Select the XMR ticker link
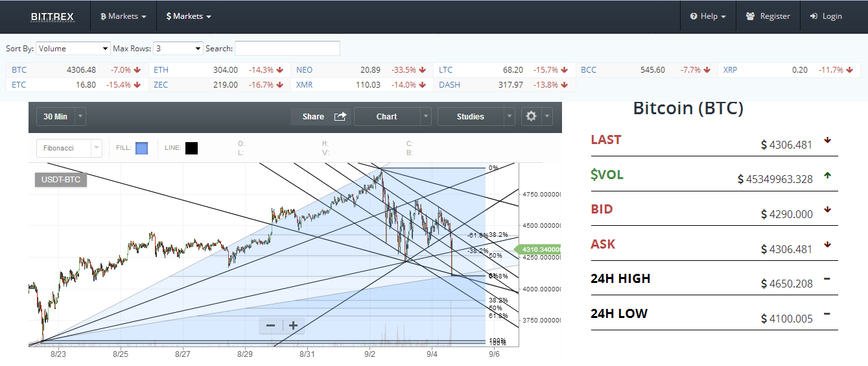The height and width of the screenshot is (366, 868). 305,85
